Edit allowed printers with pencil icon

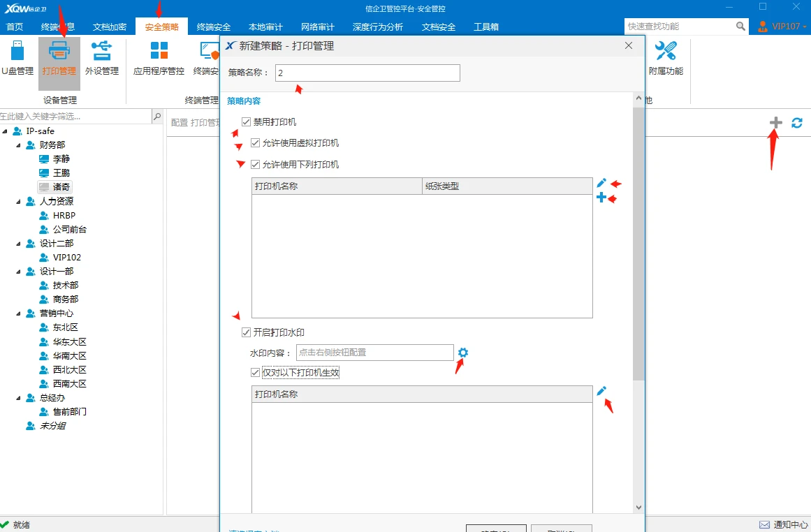(601, 183)
